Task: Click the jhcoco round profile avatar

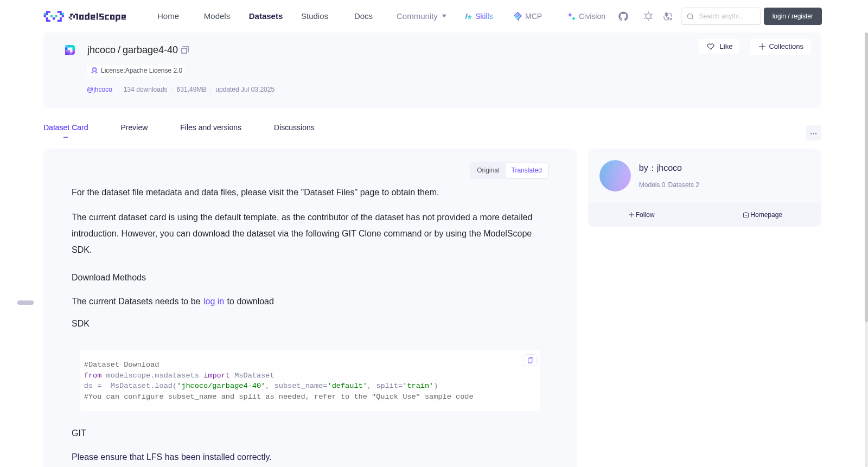Action: (615, 176)
